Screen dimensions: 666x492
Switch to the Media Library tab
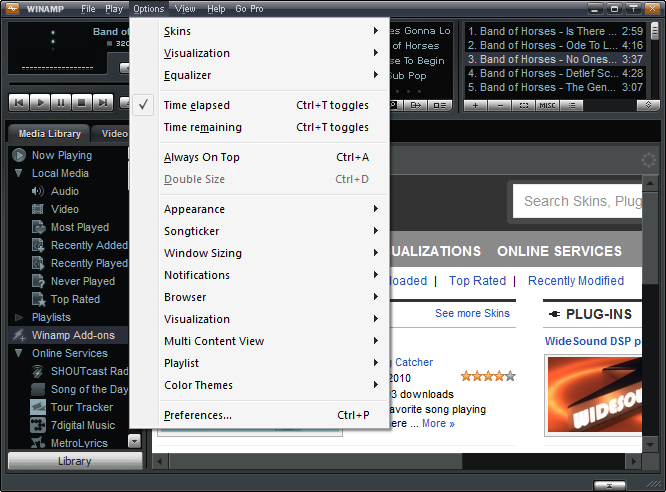tap(49, 134)
